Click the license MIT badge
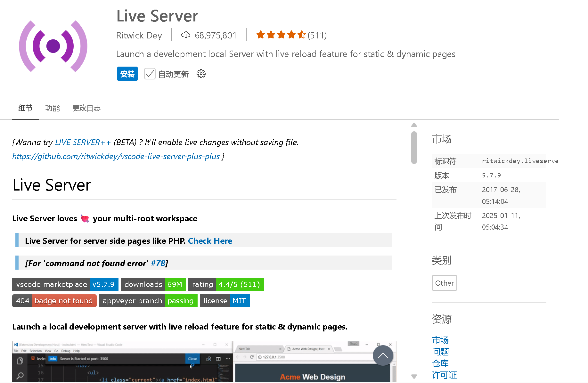Image resolution: width=588 pixels, height=383 pixels. point(225,301)
